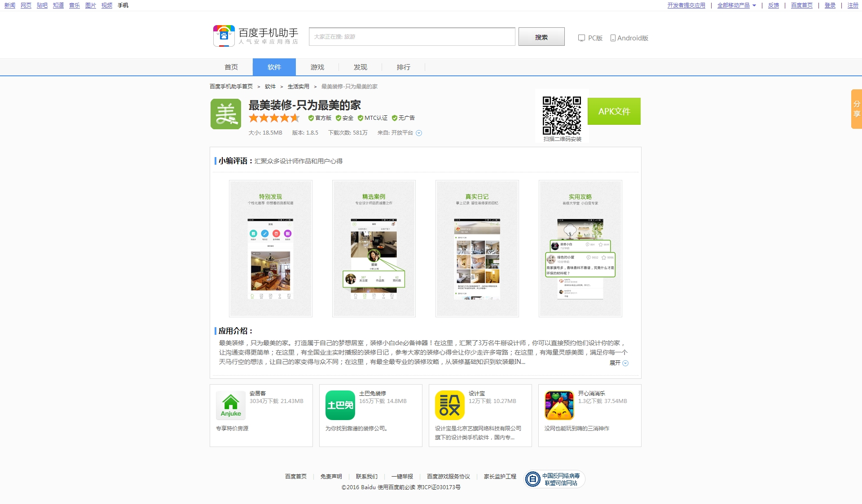This screenshot has height=504, width=862.
Task: Click the 安居客 Anjuke app icon
Action: 231,405
